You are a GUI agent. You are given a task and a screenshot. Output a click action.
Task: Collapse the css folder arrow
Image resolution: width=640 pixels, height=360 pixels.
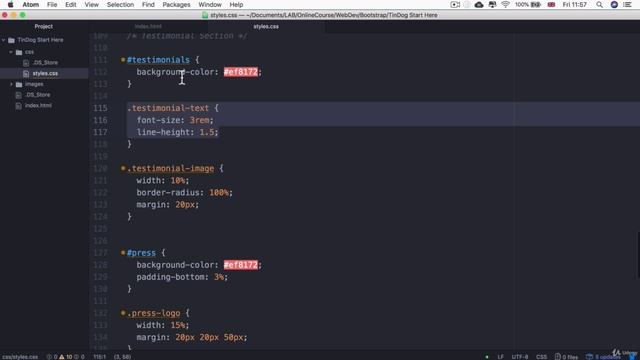point(11,52)
